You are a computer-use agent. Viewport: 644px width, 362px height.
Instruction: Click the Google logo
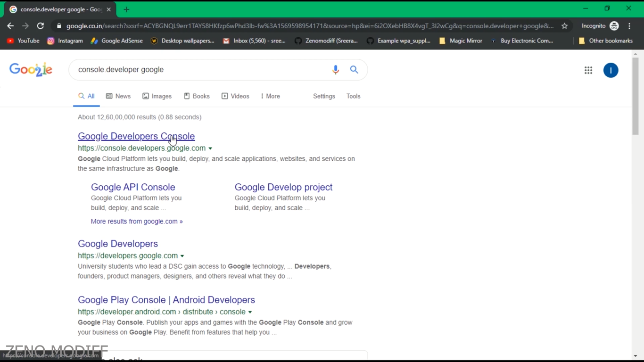pos(31,70)
